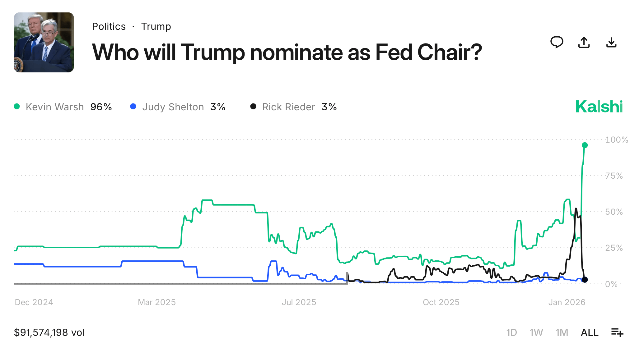644x348 pixels.
Task: Click the download chart icon
Action: pos(611,43)
